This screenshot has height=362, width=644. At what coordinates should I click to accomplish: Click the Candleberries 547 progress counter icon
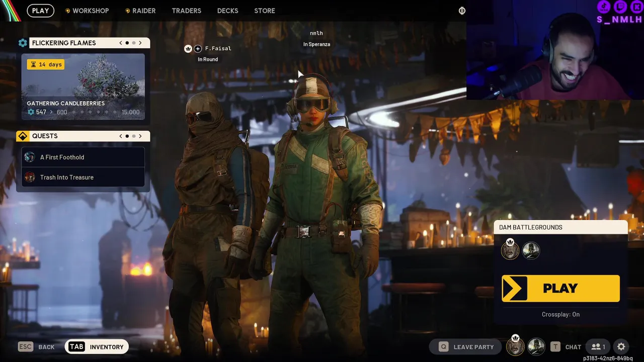tap(31, 112)
